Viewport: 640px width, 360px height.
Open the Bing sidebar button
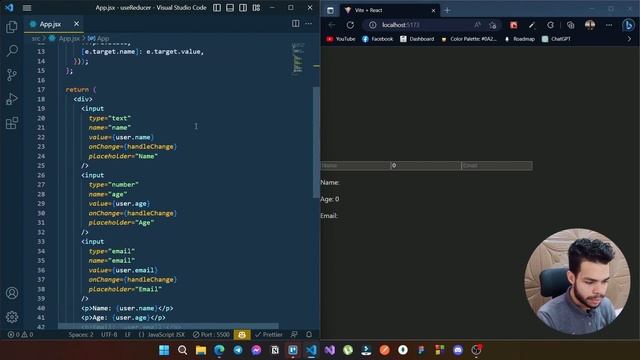pos(628,25)
